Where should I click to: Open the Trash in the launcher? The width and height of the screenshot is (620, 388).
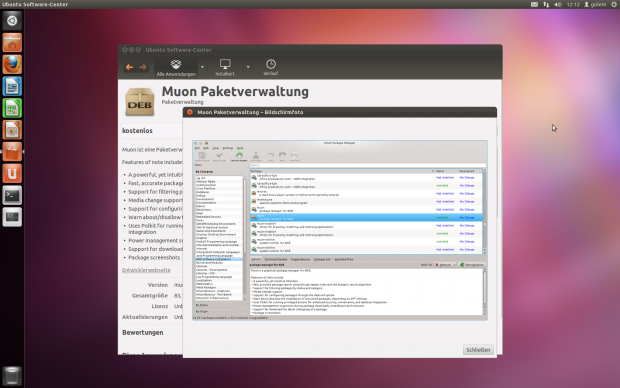pos(12,375)
